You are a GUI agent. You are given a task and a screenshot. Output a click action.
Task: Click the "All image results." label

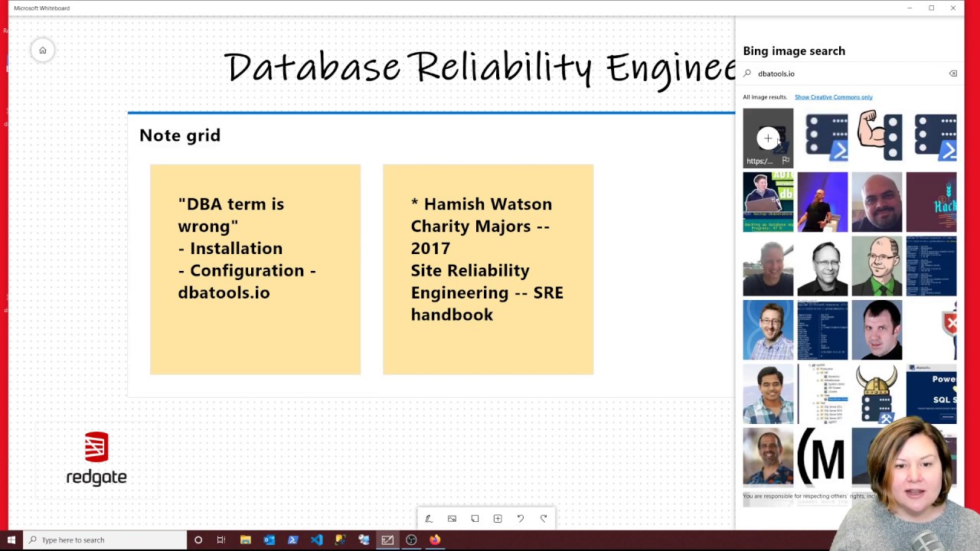(x=765, y=97)
